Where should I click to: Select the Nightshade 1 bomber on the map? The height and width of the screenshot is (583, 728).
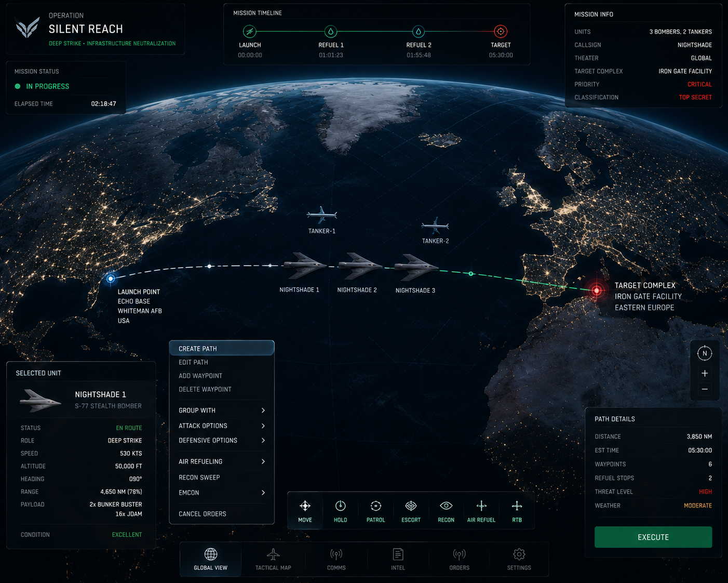(304, 266)
